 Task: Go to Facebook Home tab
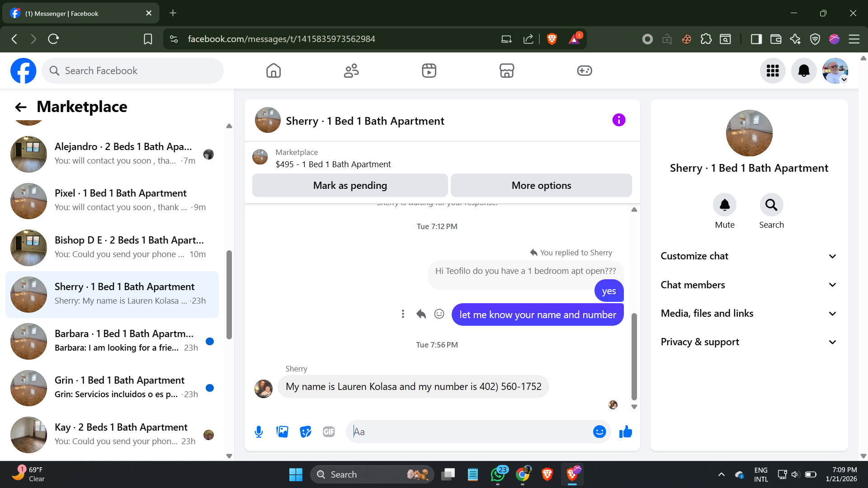coord(274,71)
